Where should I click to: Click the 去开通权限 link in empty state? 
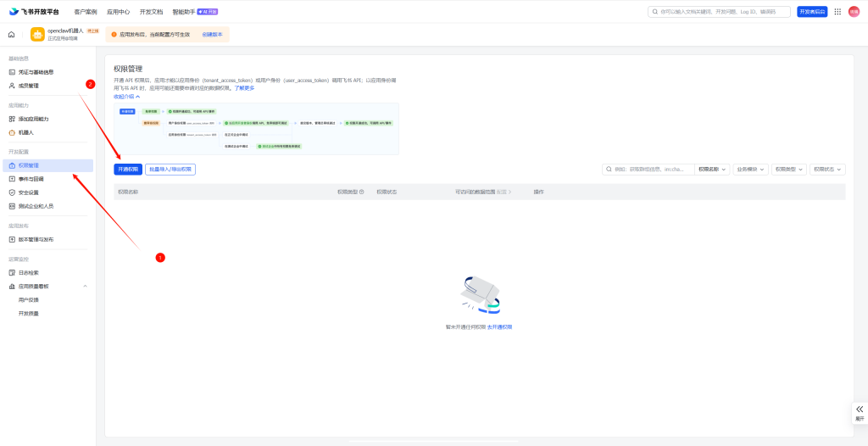[499, 327]
